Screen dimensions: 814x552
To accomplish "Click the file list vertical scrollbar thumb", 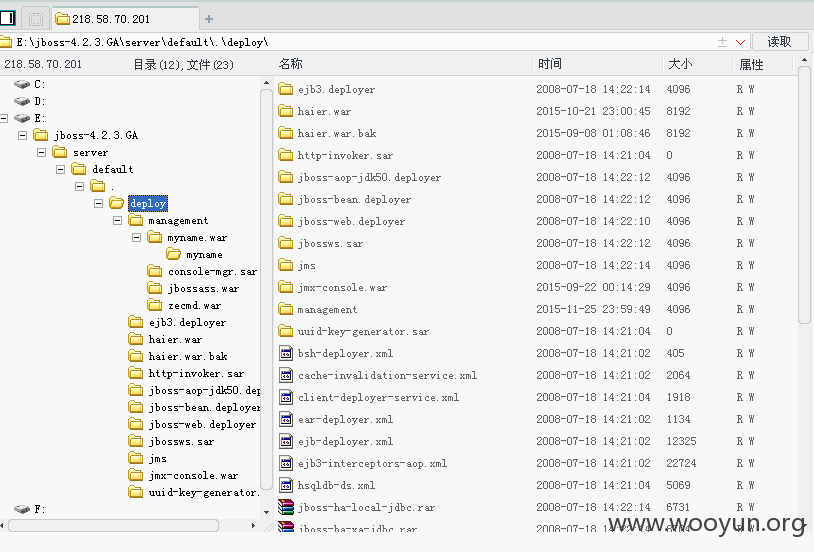I will point(804,195).
